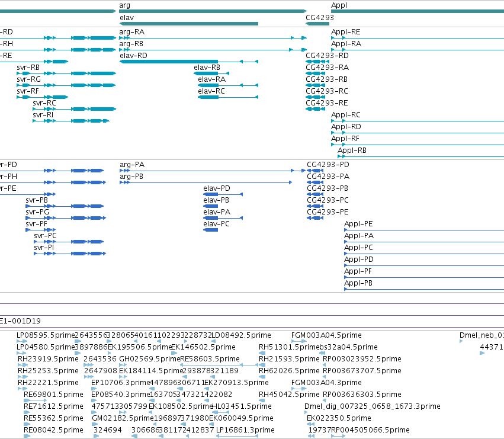Open the RH23919.5prime EST label
504x439 pixels.
(x=48, y=359)
